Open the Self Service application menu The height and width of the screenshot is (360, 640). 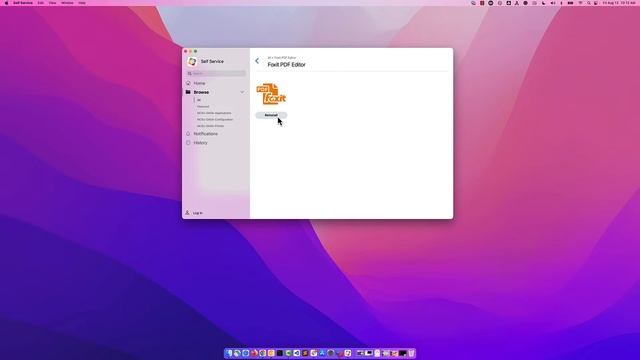coord(23,3)
